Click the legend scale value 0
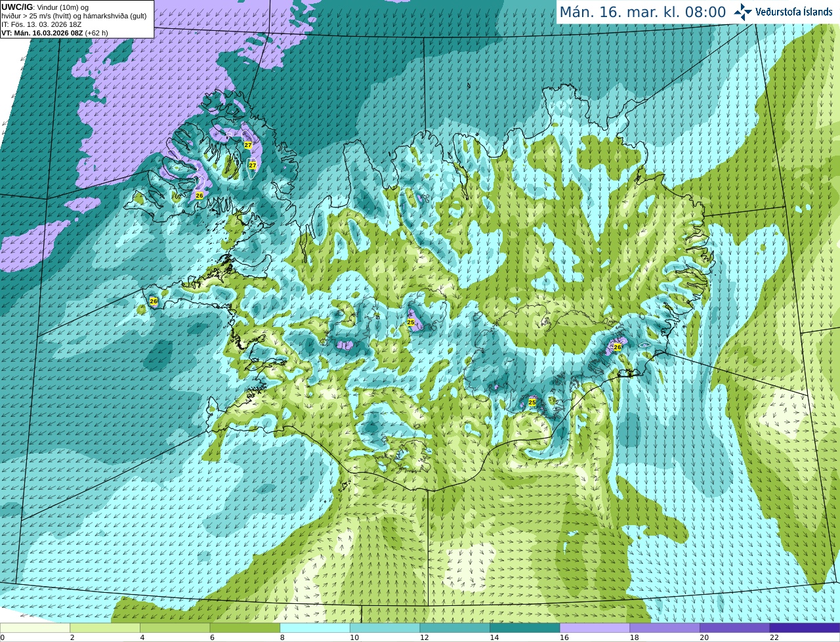Screen dimensions: 840x642 coord(2,637)
